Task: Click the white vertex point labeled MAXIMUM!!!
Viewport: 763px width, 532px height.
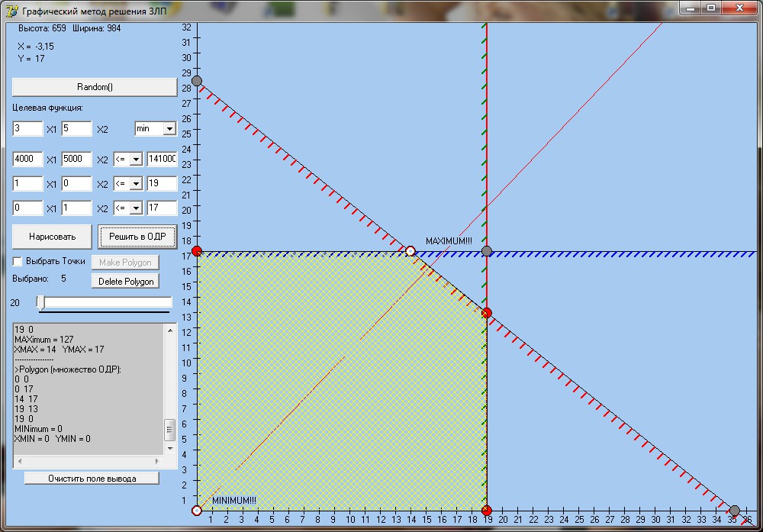Action: pyautogui.click(x=410, y=251)
